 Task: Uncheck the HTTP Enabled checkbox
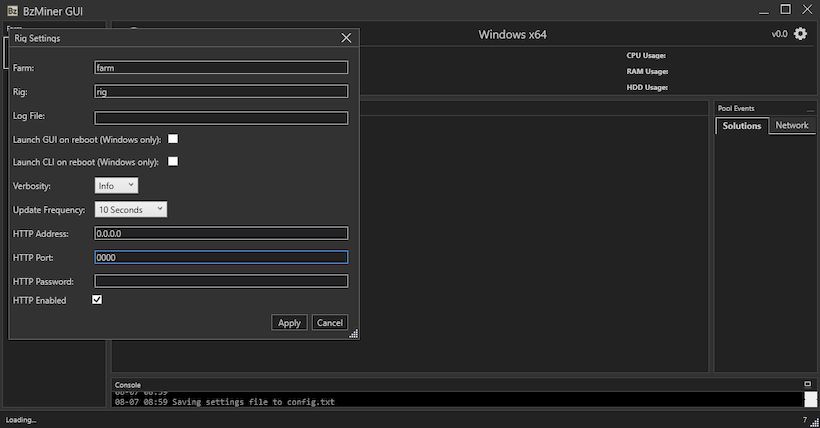pyautogui.click(x=97, y=299)
